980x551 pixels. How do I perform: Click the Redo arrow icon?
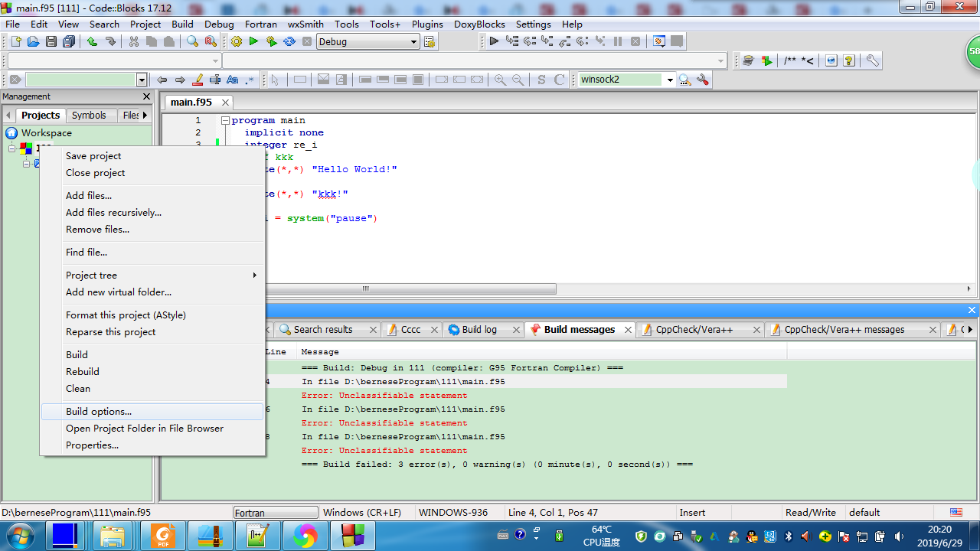point(110,41)
